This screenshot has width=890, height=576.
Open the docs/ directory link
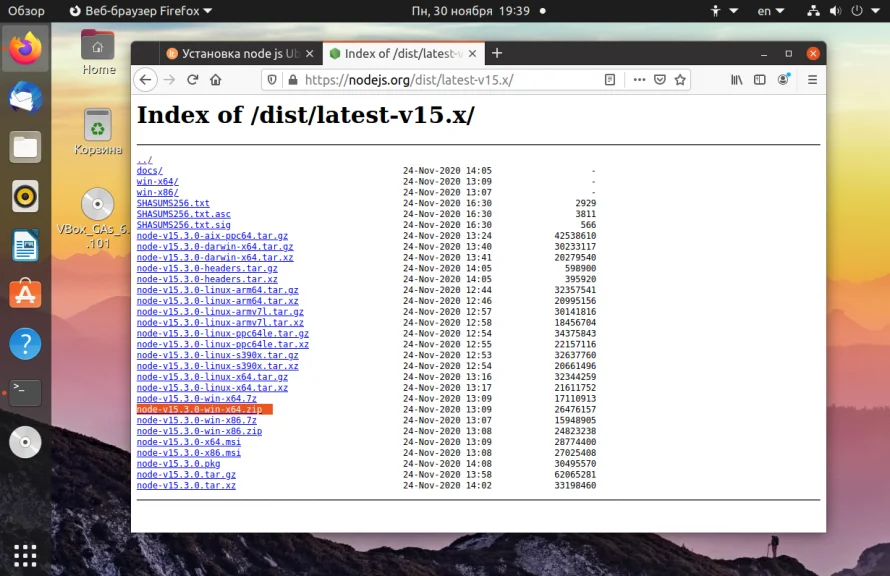(x=149, y=170)
